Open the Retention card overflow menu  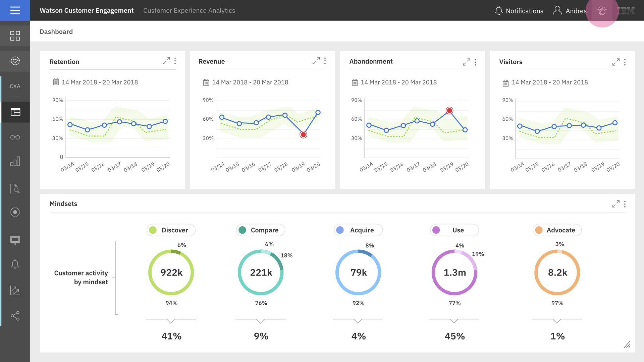point(175,61)
